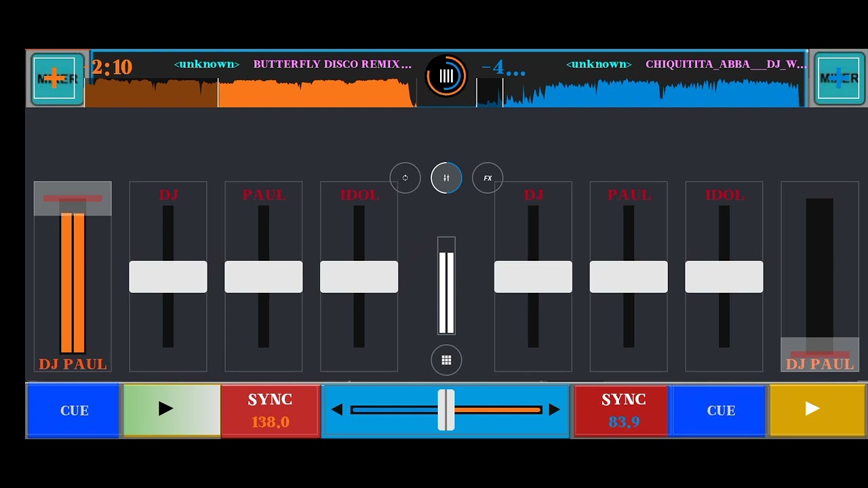The image size is (868, 488).
Task: Click right deck EQ slider labeled IDOL
Action: point(724,277)
